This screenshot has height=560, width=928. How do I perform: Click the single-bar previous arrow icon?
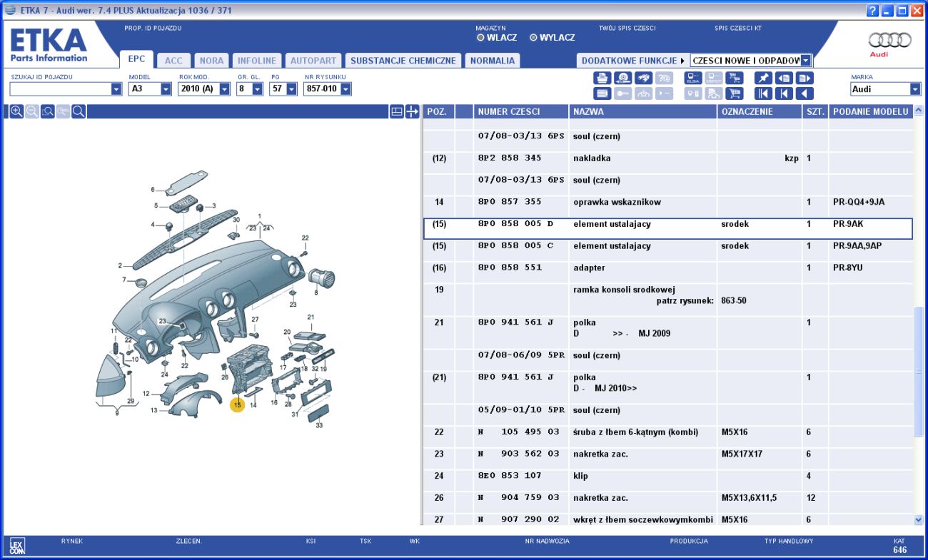click(x=784, y=93)
